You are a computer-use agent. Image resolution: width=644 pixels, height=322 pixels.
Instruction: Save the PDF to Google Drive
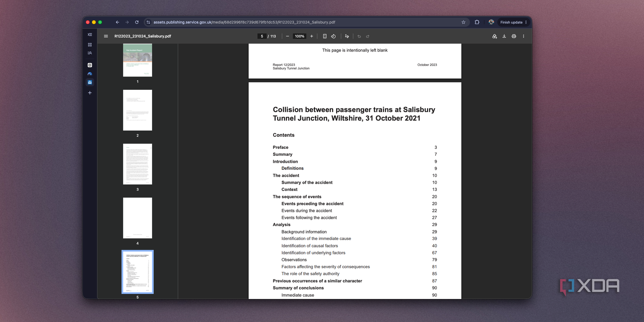(495, 36)
